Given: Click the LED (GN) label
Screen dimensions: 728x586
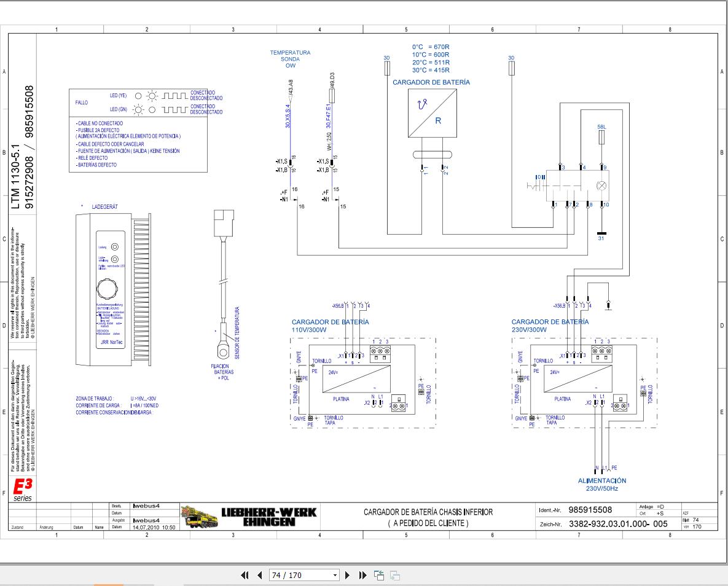Looking at the screenshot, I should (x=118, y=109).
